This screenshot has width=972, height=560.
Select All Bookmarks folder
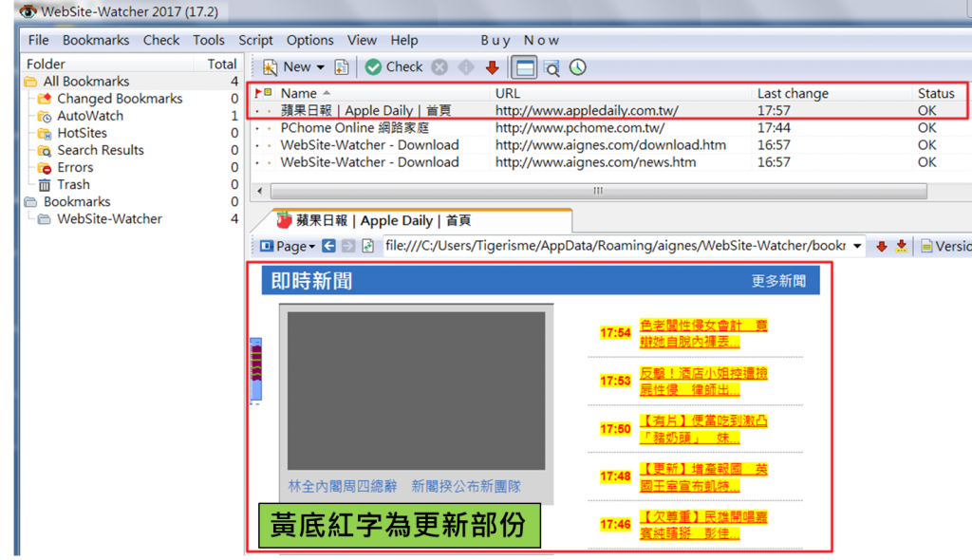[86, 82]
